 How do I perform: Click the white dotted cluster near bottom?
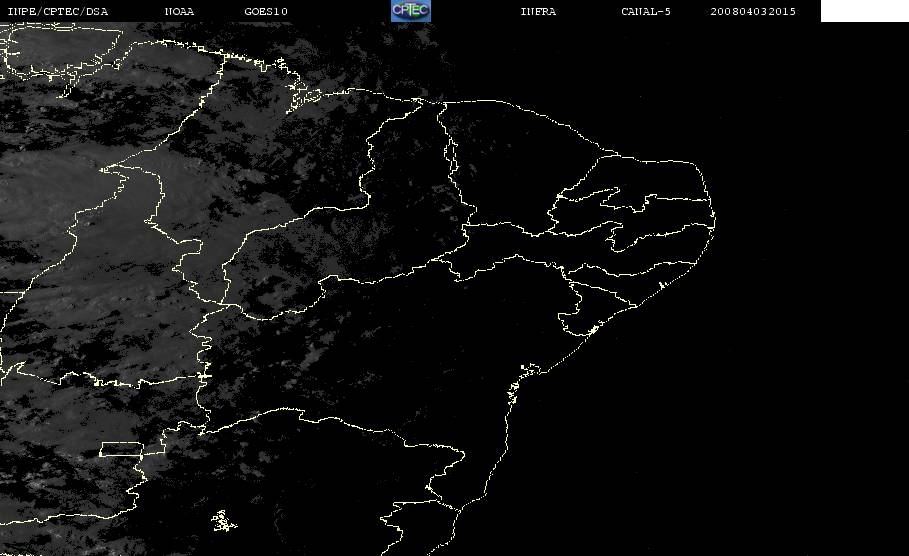[x=223, y=521]
